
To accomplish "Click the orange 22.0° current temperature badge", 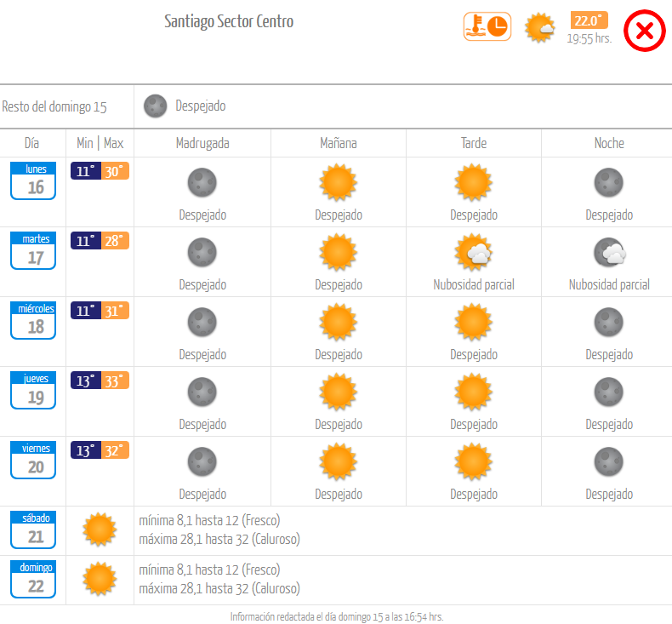I will click(x=589, y=21).
